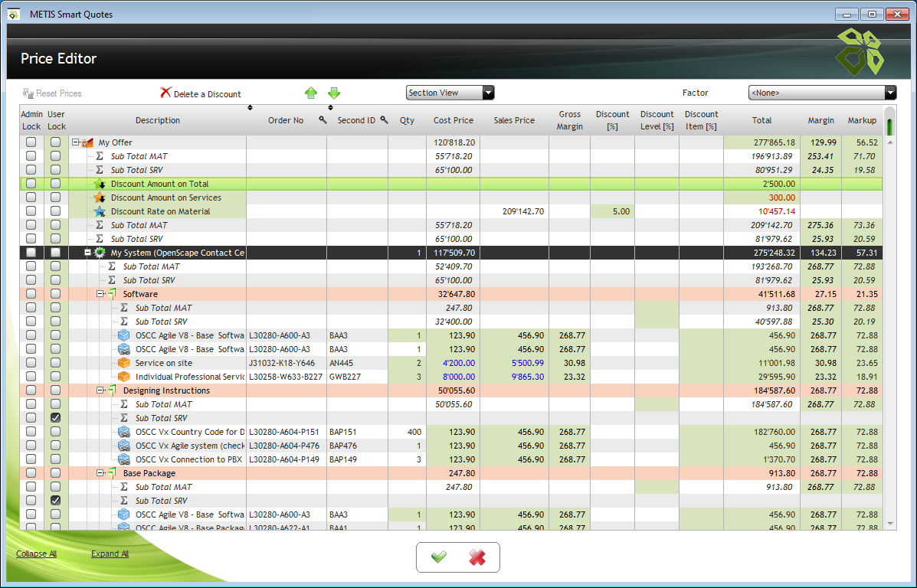The height and width of the screenshot is (588, 917).
Task: Click the Designing Instructions section icon
Action: (x=113, y=390)
